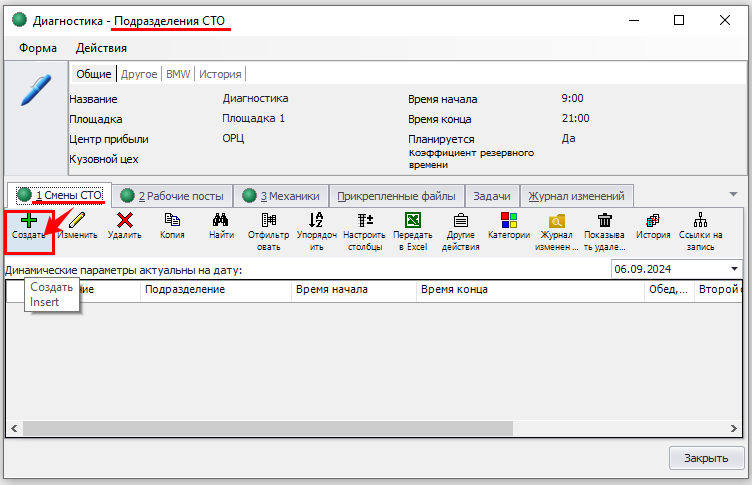This screenshot has height=485, width=752.
Task: Open the Категории colored squares icon
Action: point(508,221)
